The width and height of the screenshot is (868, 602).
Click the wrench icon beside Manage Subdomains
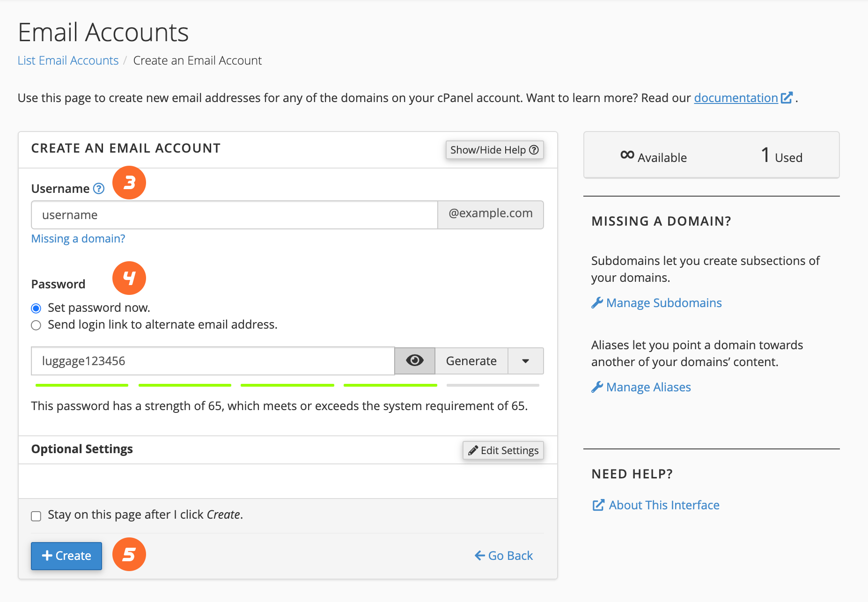tap(596, 302)
